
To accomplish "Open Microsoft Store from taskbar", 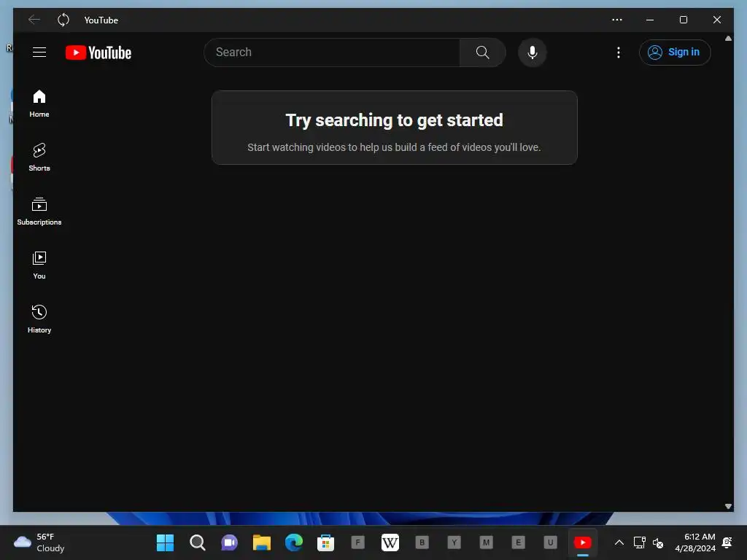I will pyautogui.click(x=325, y=542).
